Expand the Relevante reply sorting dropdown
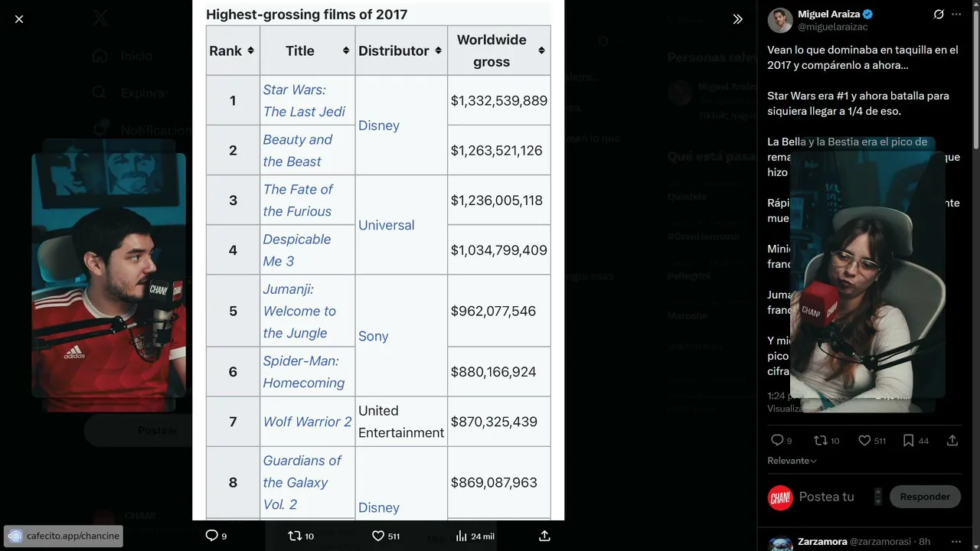Image resolution: width=980 pixels, height=551 pixels. point(792,461)
